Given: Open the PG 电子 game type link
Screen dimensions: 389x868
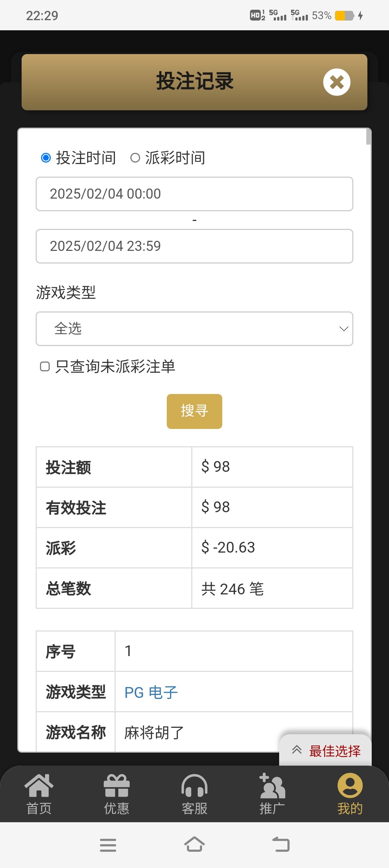Looking at the screenshot, I should [151, 692].
